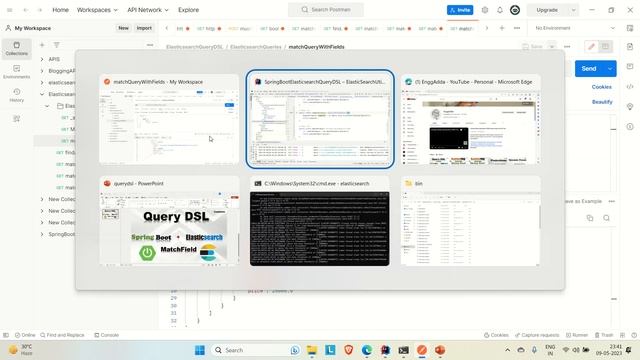
Task: Show hidden system tray icons
Action: [x=507, y=350]
